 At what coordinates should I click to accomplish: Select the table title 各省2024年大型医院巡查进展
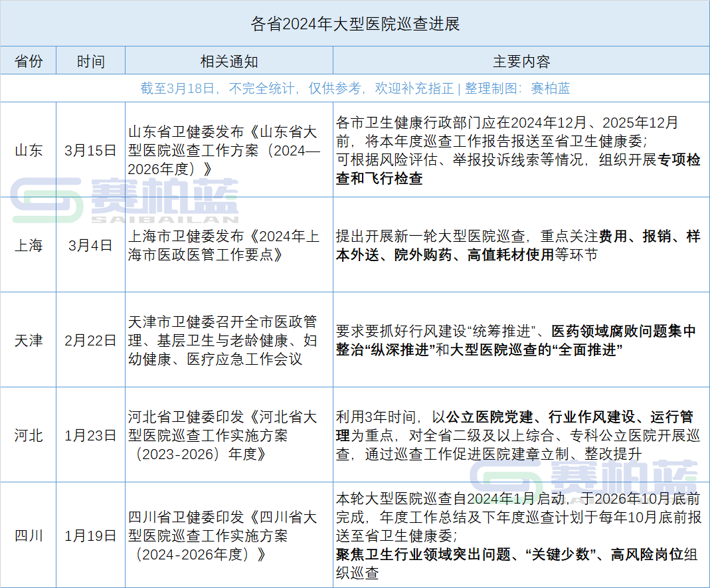(355, 23)
